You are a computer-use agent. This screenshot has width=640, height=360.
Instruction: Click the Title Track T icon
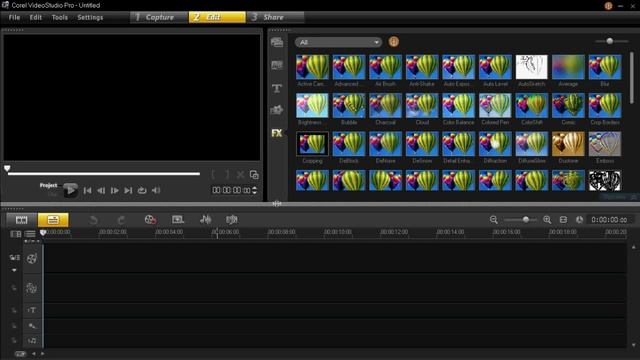click(x=31, y=310)
